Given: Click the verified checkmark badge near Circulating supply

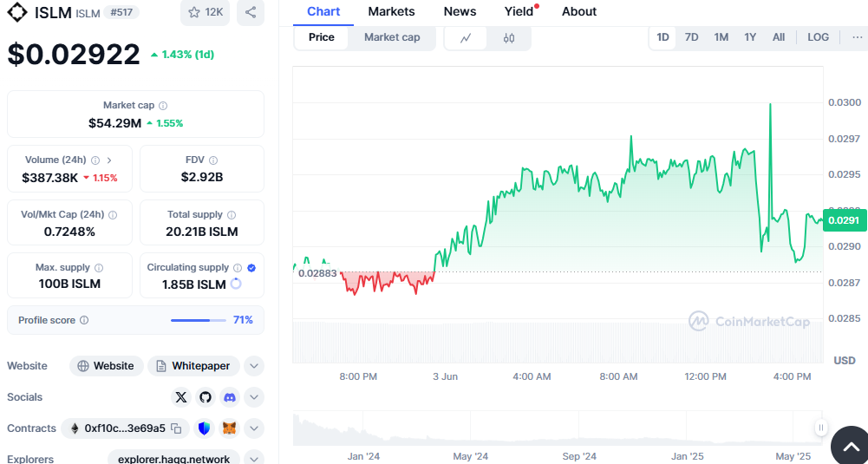Looking at the screenshot, I should (251, 267).
